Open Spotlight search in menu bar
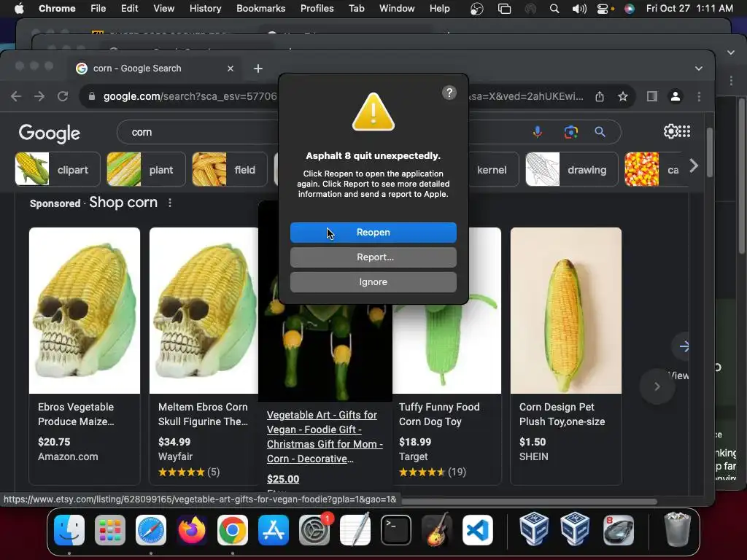The image size is (747, 560). coord(554,9)
